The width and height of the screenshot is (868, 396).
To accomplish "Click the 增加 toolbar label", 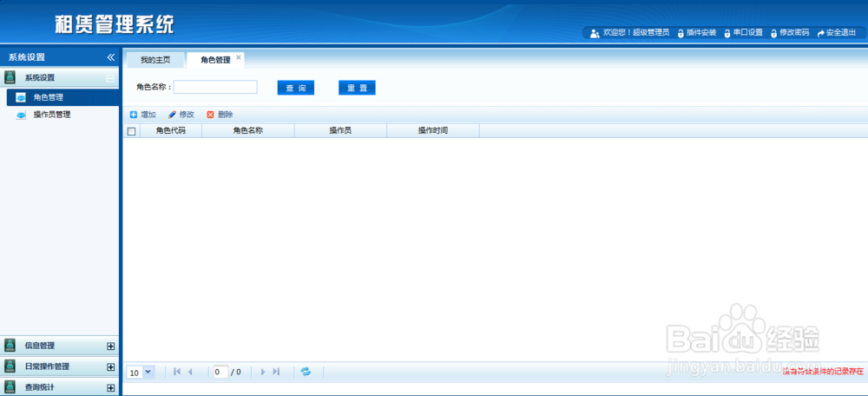I will (148, 115).
